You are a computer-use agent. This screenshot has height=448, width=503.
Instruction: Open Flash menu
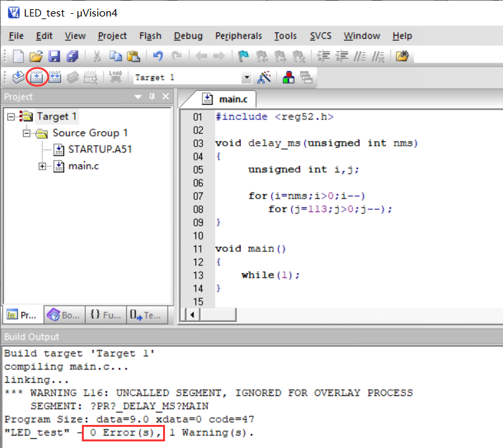[x=150, y=36]
